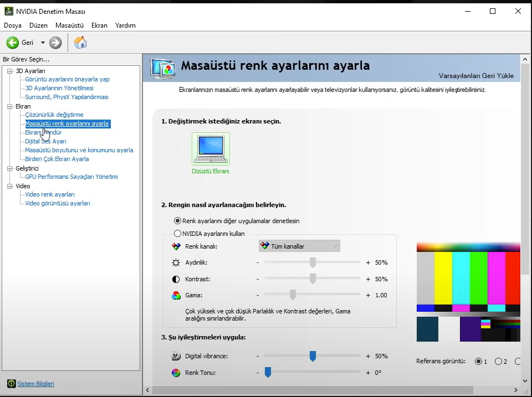Collapse the Video tree node

[x=10, y=186]
